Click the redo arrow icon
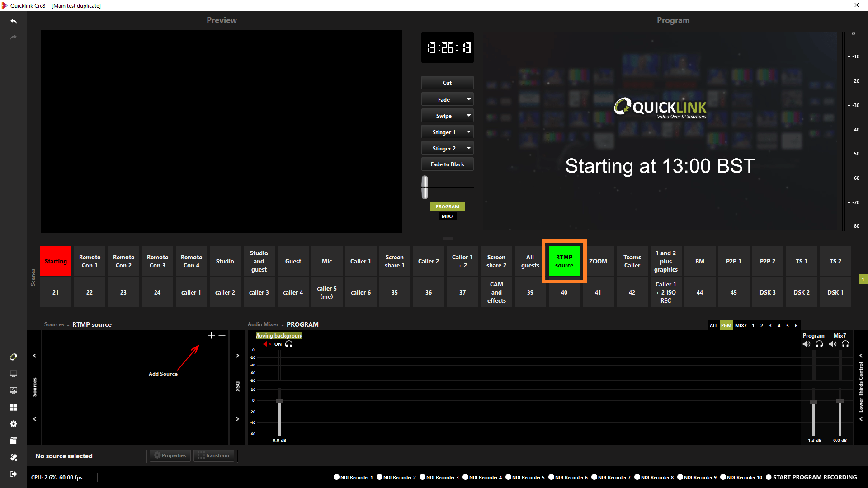868x488 pixels. 14,37
